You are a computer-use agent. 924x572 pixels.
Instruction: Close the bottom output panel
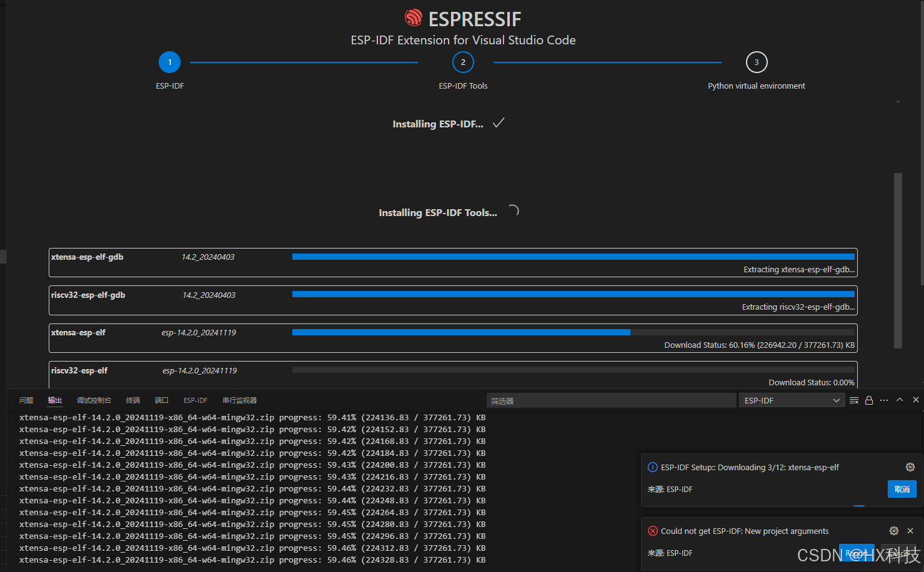pos(916,400)
